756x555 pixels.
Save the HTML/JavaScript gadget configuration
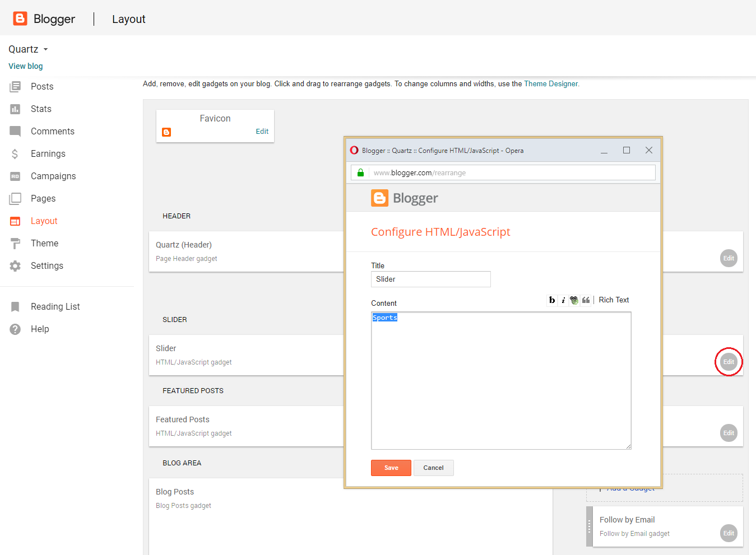391,468
